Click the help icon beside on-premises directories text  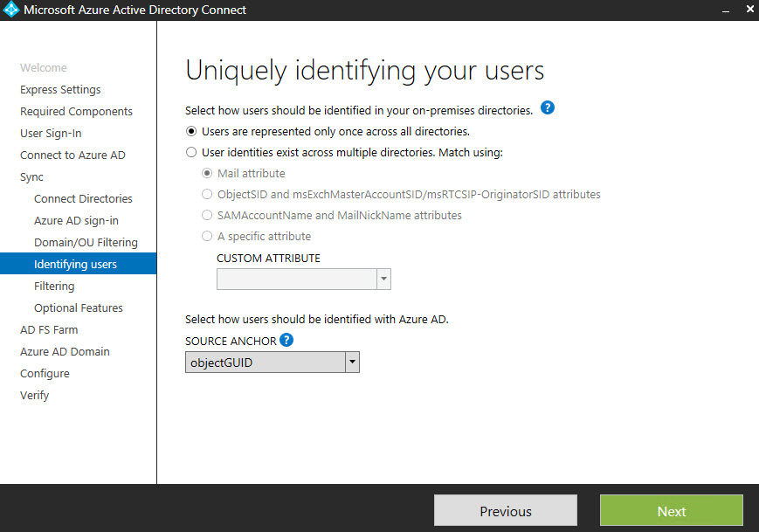(x=548, y=108)
